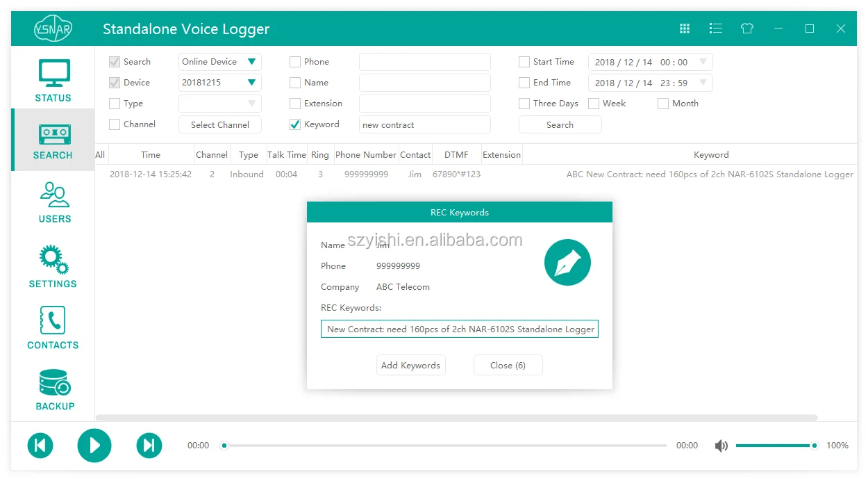Screen dimensions: 868x481
Task: Enable the Week filter checkbox
Action: click(594, 103)
